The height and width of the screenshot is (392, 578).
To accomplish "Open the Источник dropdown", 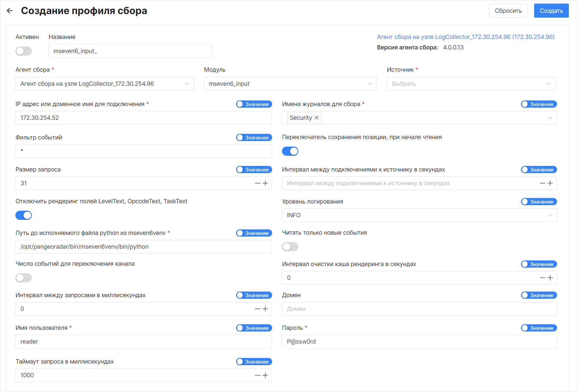I will [471, 84].
